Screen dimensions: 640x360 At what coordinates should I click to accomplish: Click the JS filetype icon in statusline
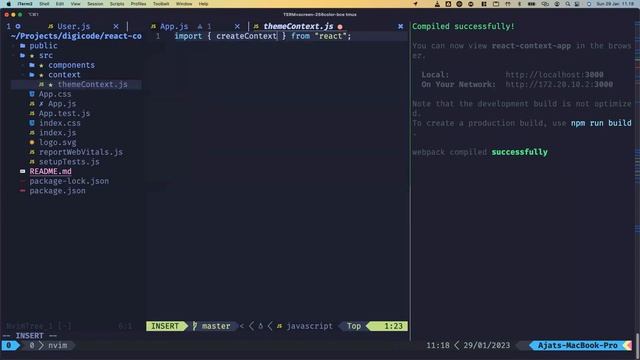280,326
